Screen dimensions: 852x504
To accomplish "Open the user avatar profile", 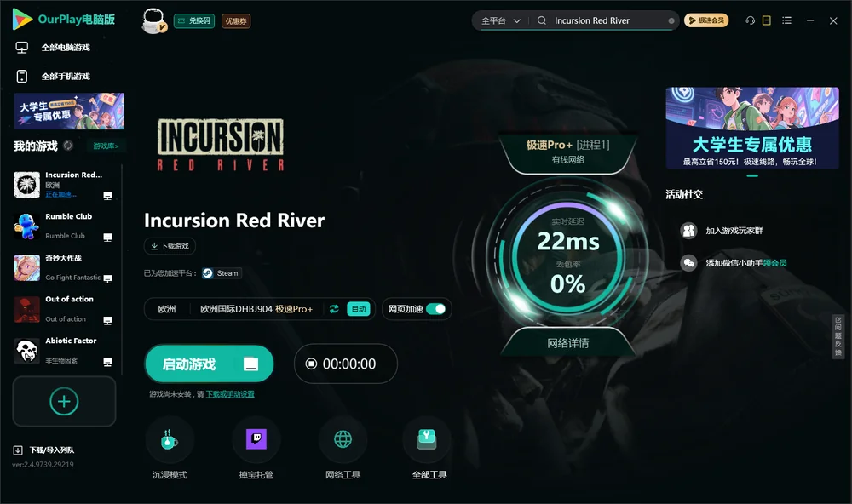I will point(153,20).
